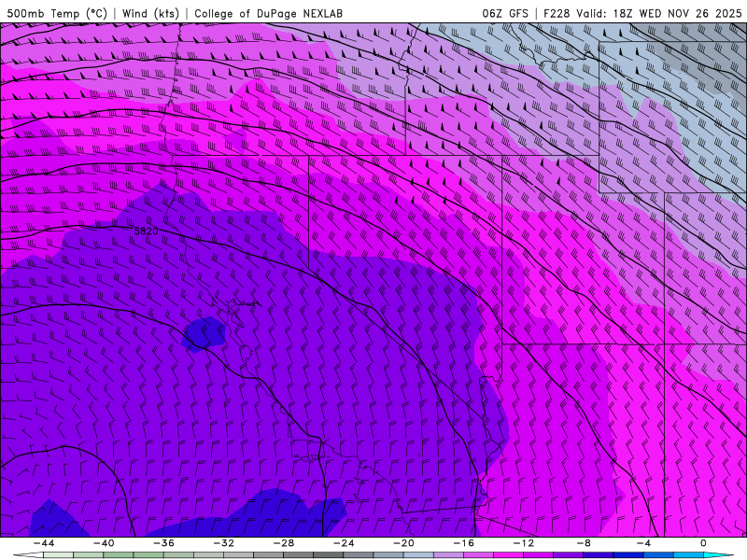
Task: Click the -4 colorbar label
Action: click(643, 543)
